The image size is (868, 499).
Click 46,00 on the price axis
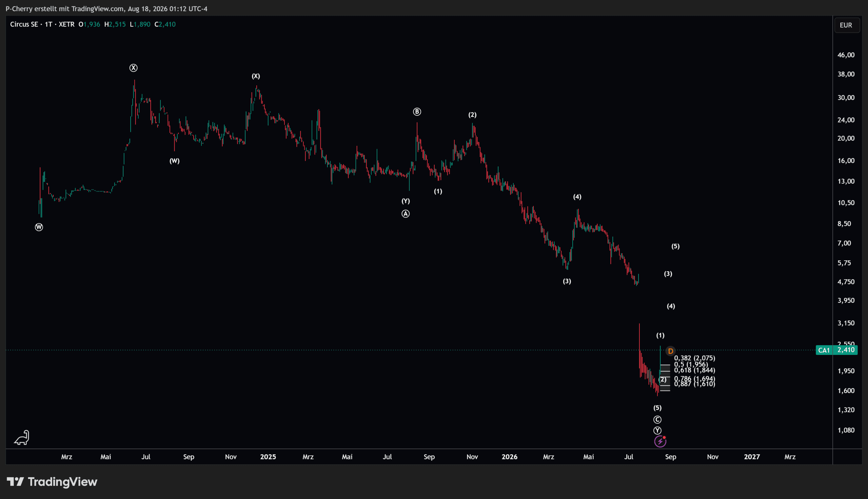846,55
